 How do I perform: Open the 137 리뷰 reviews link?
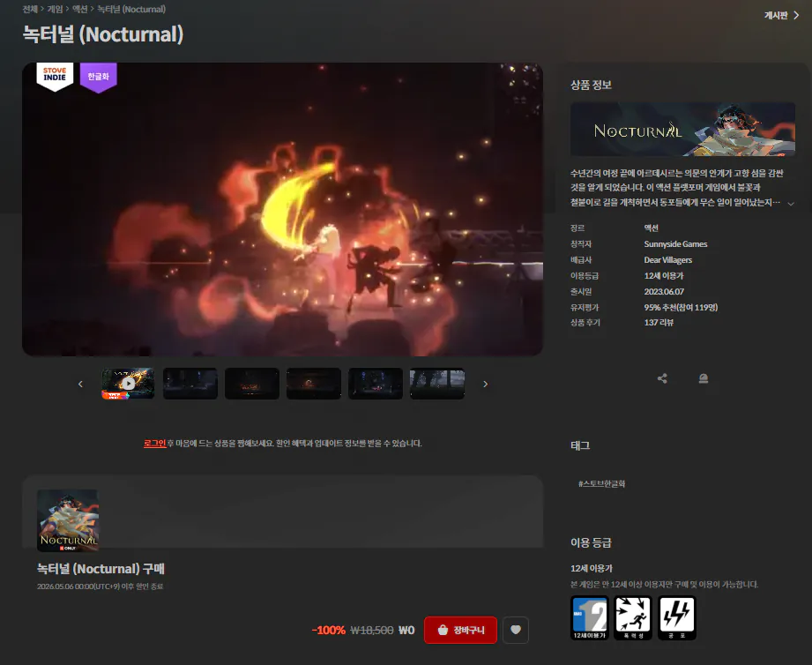pyautogui.click(x=659, y=322)
